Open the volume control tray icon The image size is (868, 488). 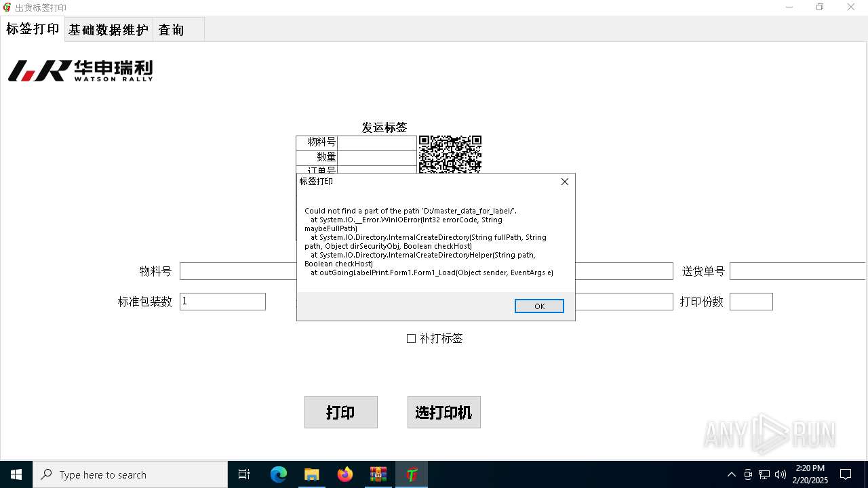[x=781, y=474]
